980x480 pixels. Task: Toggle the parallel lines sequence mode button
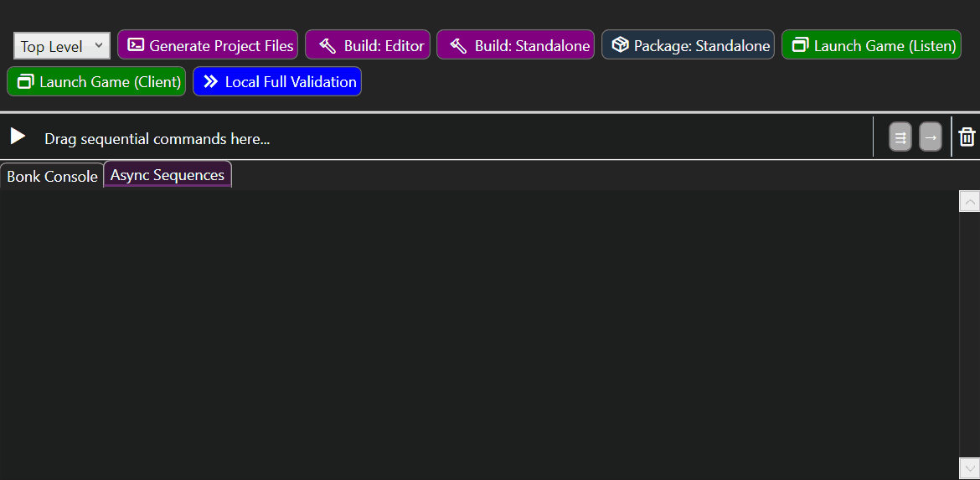click(900, 137)
